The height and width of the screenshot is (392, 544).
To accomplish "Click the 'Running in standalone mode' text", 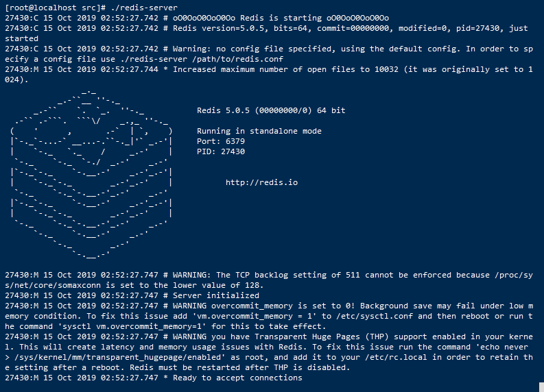I will pos(259,131).
